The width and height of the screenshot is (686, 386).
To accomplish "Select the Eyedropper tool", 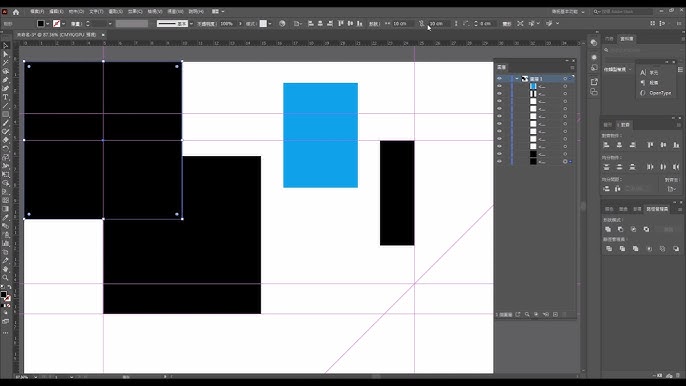I will 6,218.
